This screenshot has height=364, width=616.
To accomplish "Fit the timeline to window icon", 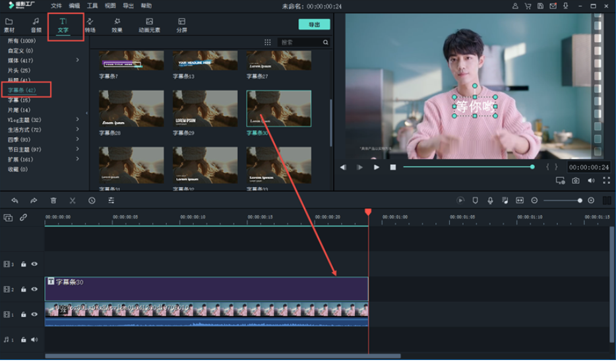I will coord(520,200).
